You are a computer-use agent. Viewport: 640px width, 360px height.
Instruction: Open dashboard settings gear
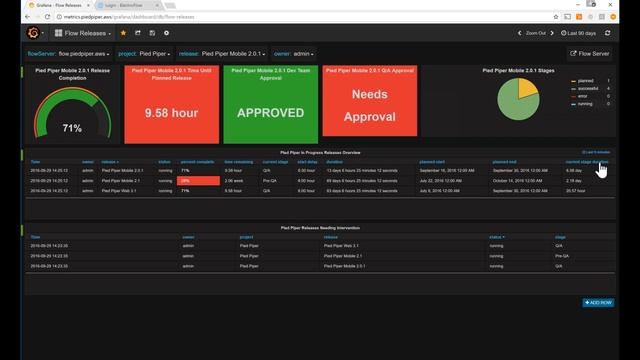click(167, 33)
